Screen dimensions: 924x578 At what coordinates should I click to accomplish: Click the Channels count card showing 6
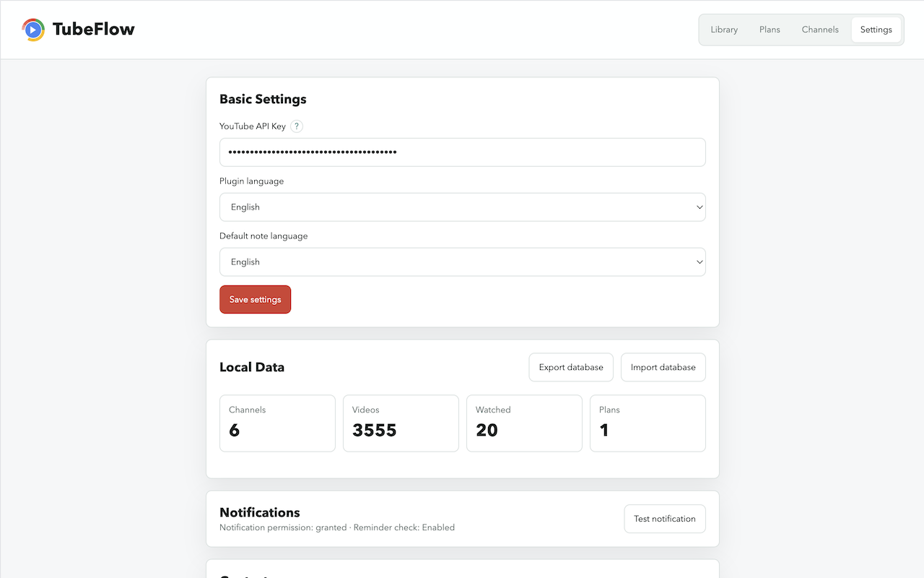coord(277,423)
